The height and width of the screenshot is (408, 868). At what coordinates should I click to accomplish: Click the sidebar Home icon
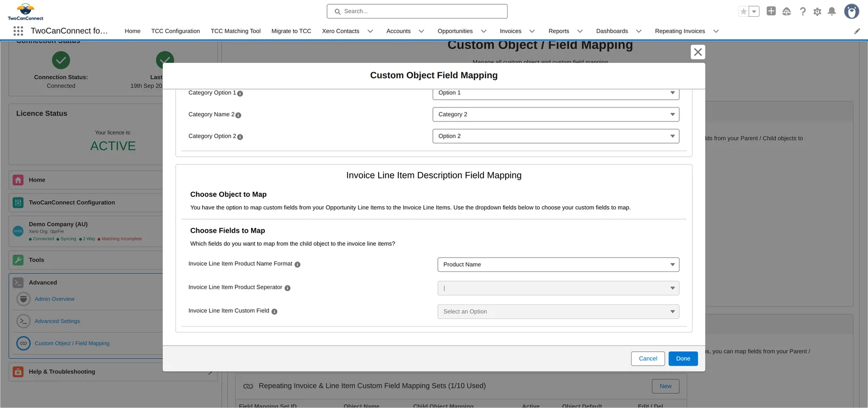pyautogui.click(x=18, y=180)
